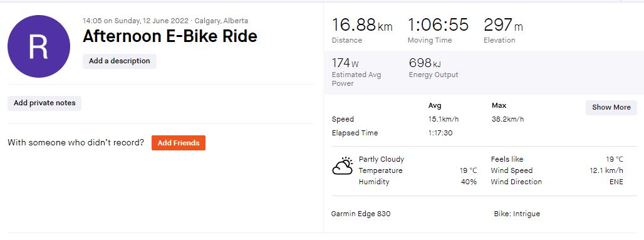Click the Afternoon E-Bike Ride title
The image size is (644, 240).
pos(170,36)
